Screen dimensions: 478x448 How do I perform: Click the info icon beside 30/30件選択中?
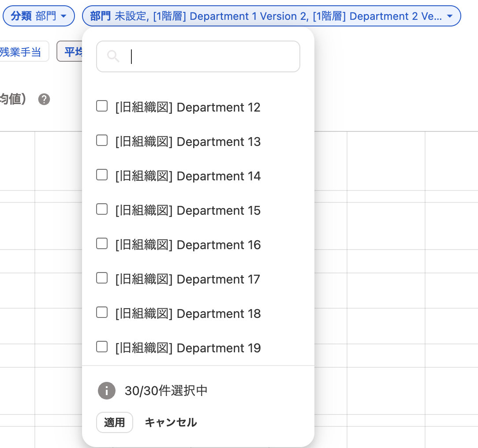(x=107, y=390)
